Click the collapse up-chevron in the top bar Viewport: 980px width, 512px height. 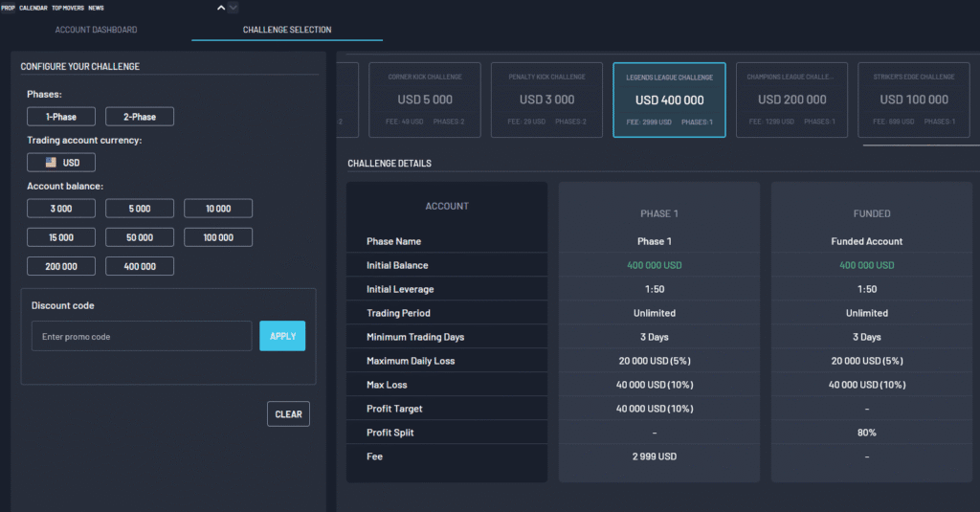click(221, 8)
